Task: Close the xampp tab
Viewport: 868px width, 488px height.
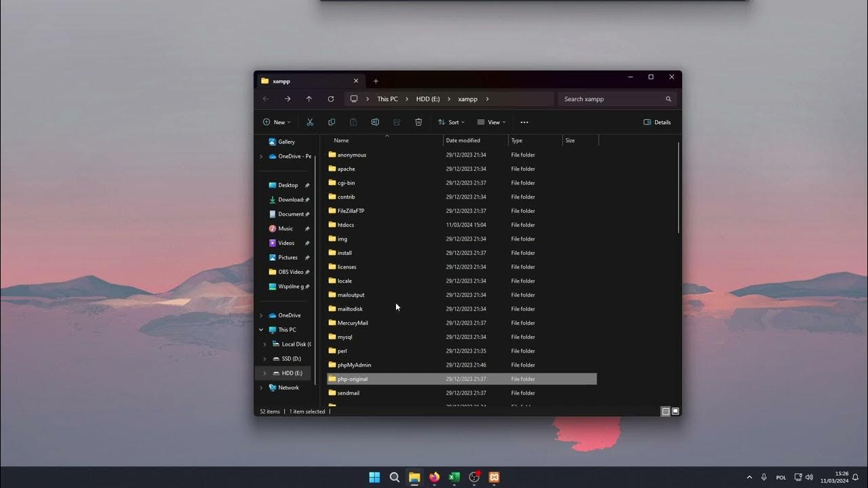Action: pyautogui.click(x=355, y=81)
